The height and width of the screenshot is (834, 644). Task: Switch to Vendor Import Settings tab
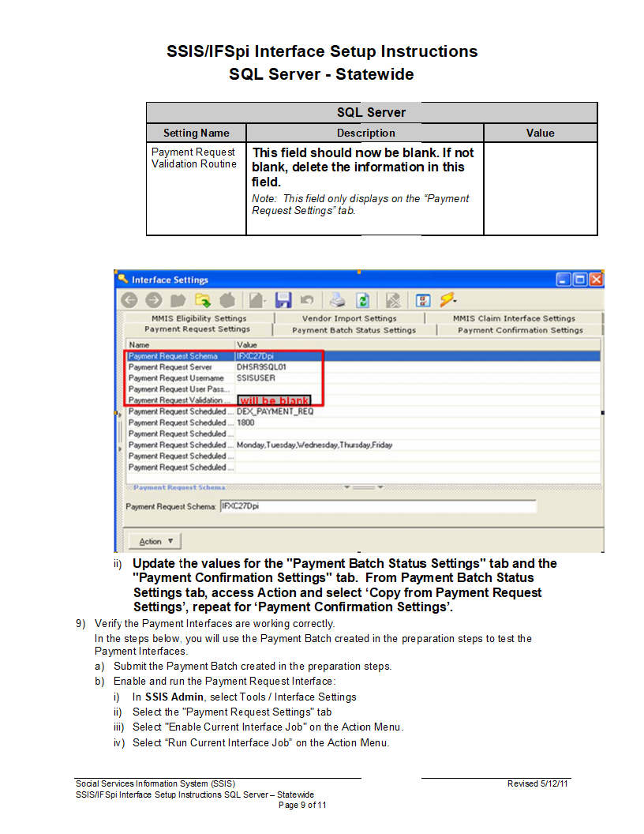349,318
